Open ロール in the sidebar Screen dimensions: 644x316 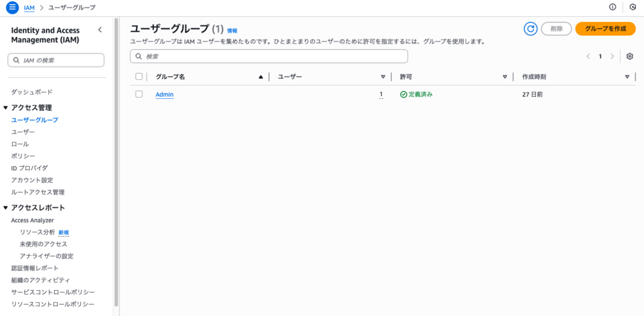pyautogui.click(x=20, y=144)
